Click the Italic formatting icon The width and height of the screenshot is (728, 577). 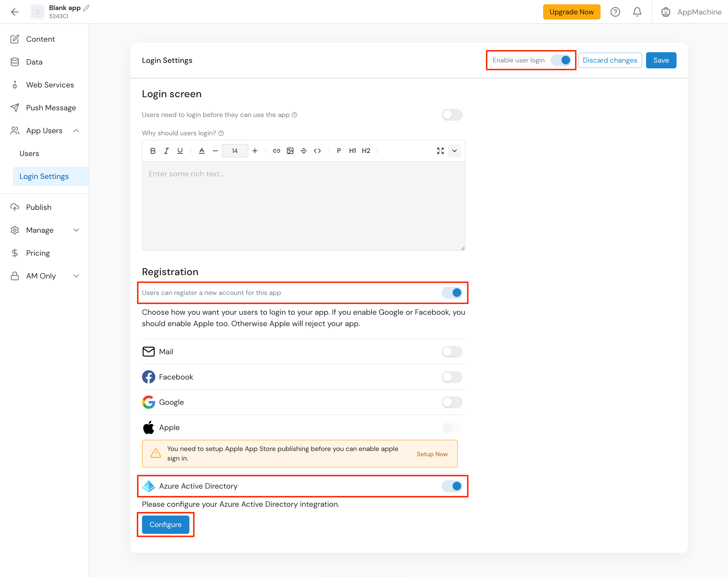click(x=166, y=151)
